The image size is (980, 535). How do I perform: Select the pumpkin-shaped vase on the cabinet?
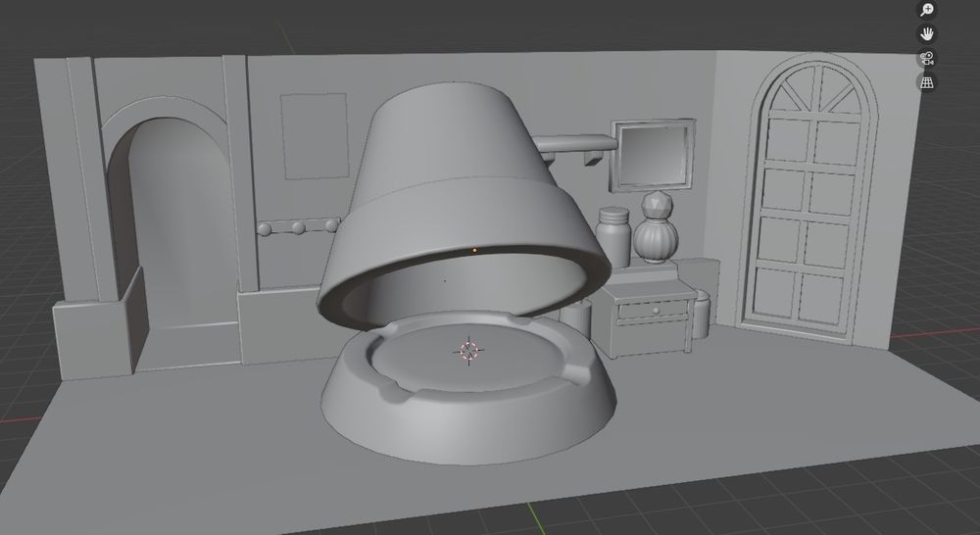[656, 227]
